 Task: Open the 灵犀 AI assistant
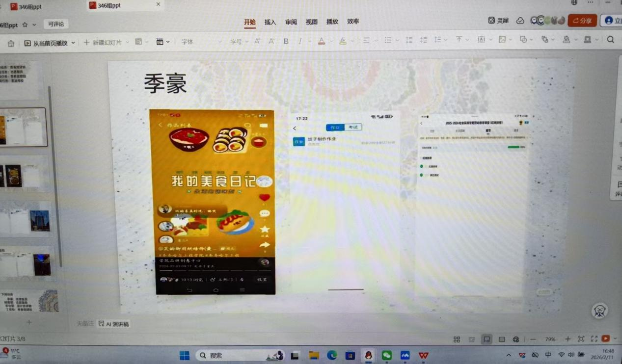tap(498, 21)
